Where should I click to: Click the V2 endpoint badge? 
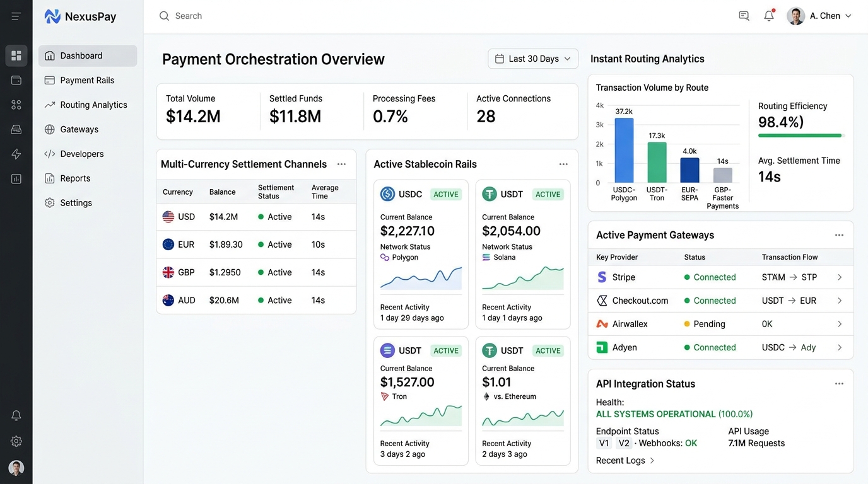(624, 443)
